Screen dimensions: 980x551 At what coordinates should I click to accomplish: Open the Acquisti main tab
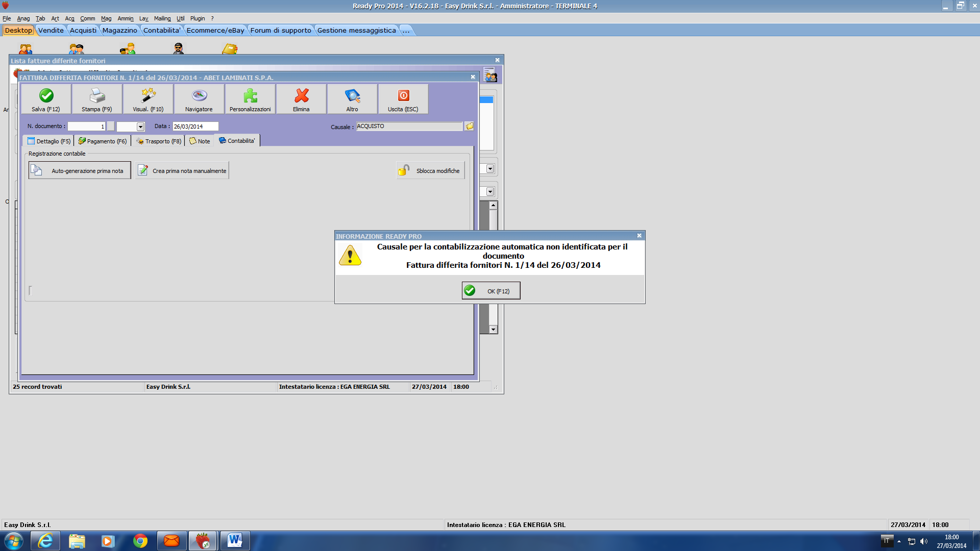tap(83, 30)
